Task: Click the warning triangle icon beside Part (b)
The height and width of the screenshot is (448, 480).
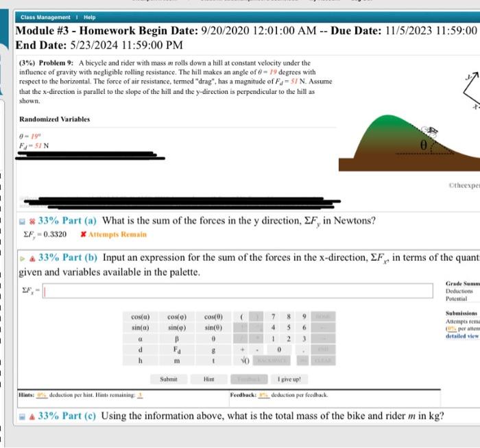Action: (32, 259)
